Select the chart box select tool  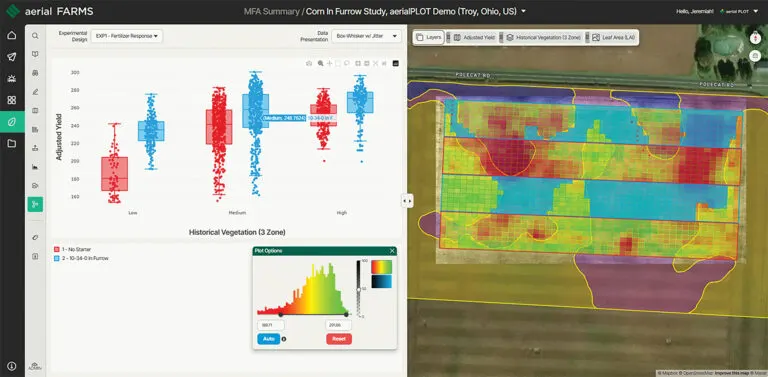tap(338, 63)
